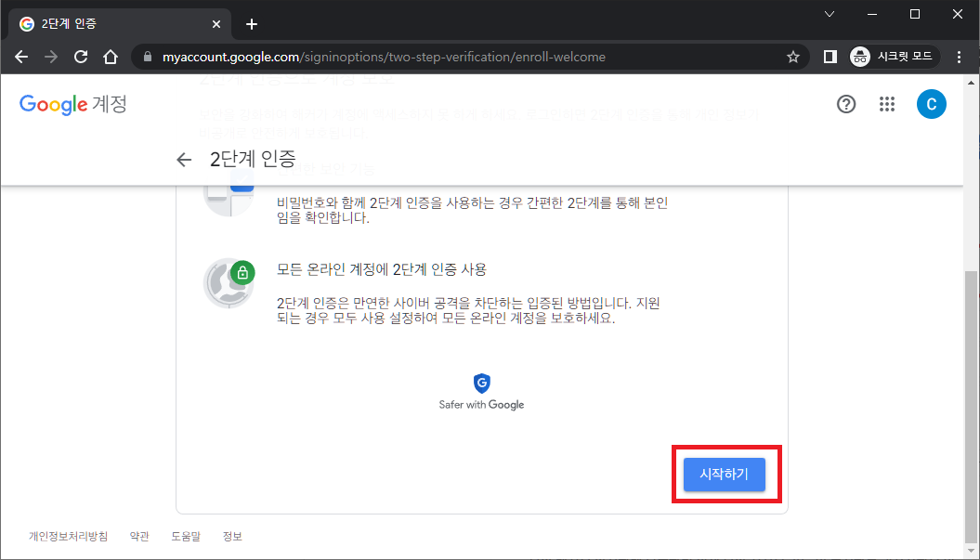
Task: Select the 2단계 인증 browser tab
Action: (x=120, y=24)
